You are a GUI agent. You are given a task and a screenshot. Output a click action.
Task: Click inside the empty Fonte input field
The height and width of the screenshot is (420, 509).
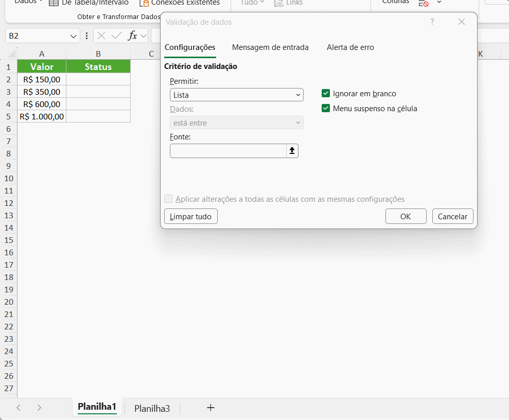point(226,150)
